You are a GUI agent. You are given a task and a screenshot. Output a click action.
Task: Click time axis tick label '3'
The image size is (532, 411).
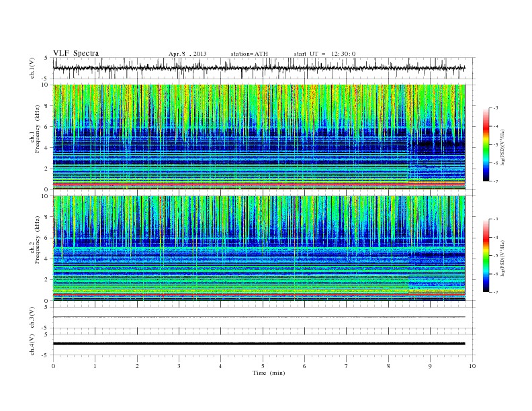click(179, 366)
